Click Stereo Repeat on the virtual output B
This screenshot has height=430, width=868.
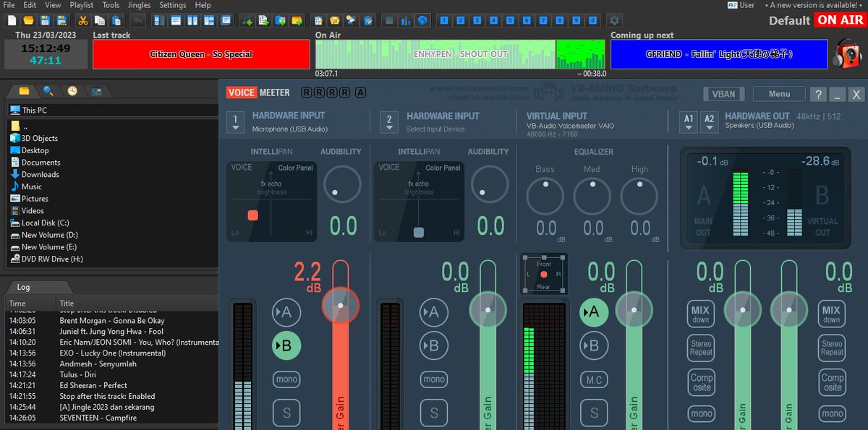(832, 348)
